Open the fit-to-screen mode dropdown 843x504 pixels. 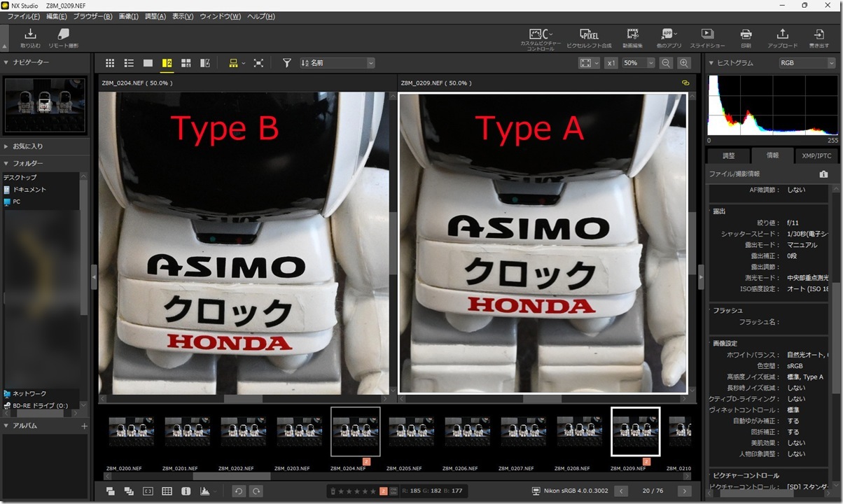[x=590, y=63]
